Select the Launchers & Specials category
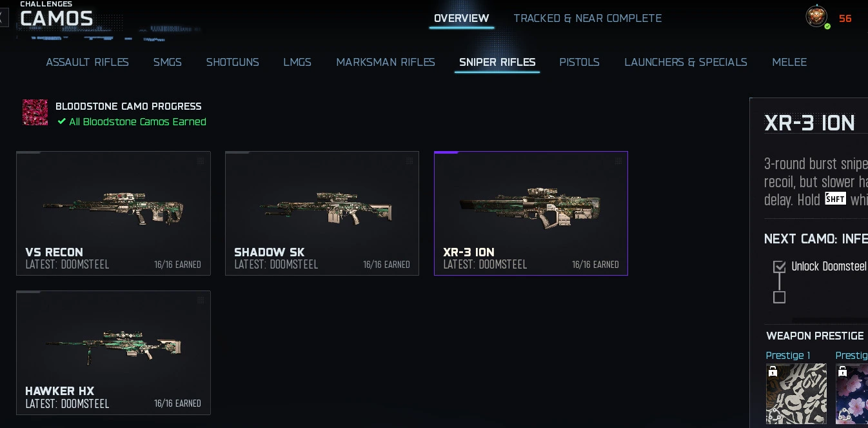The height and width of the screenshot is (428, 868). (x=686, y=62)
